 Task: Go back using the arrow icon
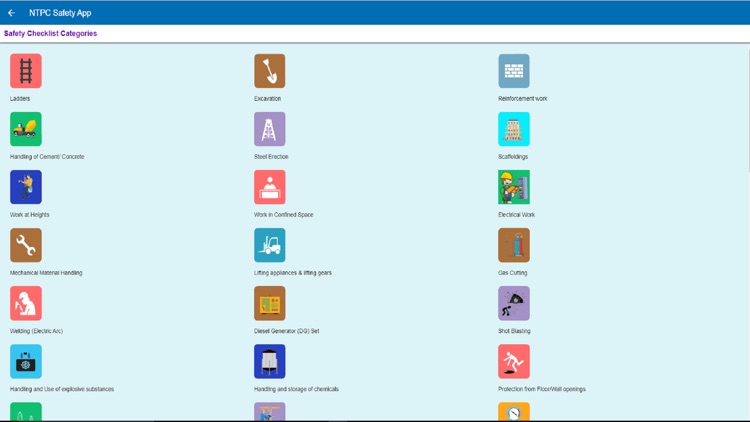[11, 13]
